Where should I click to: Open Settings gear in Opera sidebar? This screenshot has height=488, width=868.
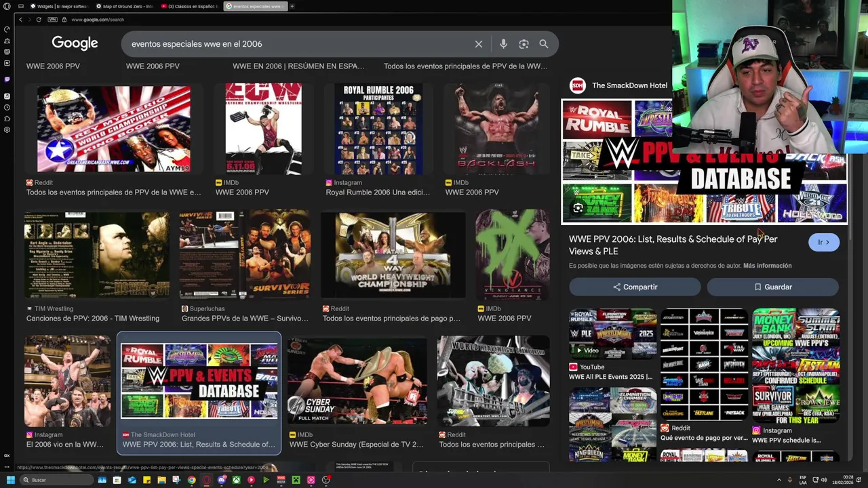tap(7, 129)
